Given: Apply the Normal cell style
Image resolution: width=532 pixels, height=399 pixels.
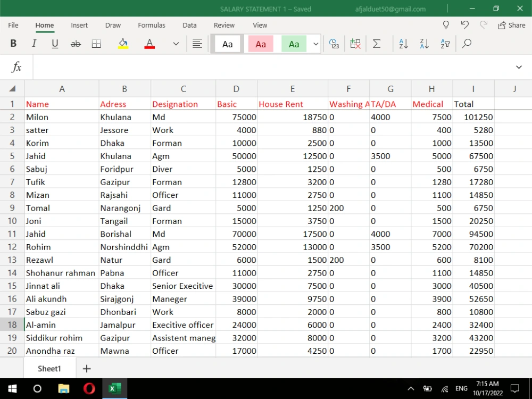Looking at the screenshot, I should [227, 44].
